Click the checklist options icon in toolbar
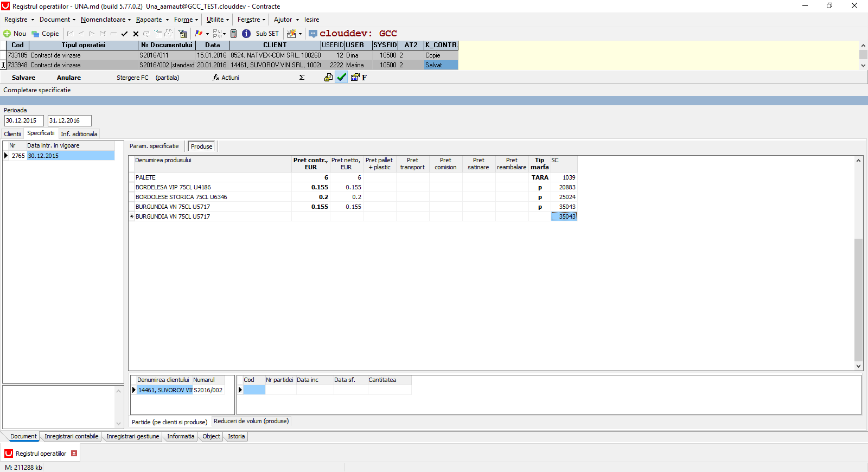 (x=217, y=34)
